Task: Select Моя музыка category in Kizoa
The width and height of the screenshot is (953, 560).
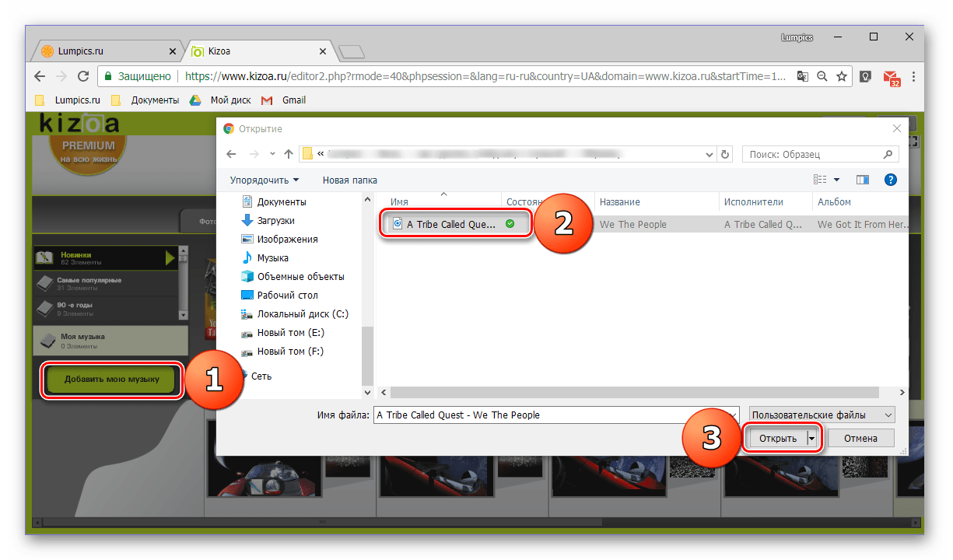Action: [x=110, y=340]
